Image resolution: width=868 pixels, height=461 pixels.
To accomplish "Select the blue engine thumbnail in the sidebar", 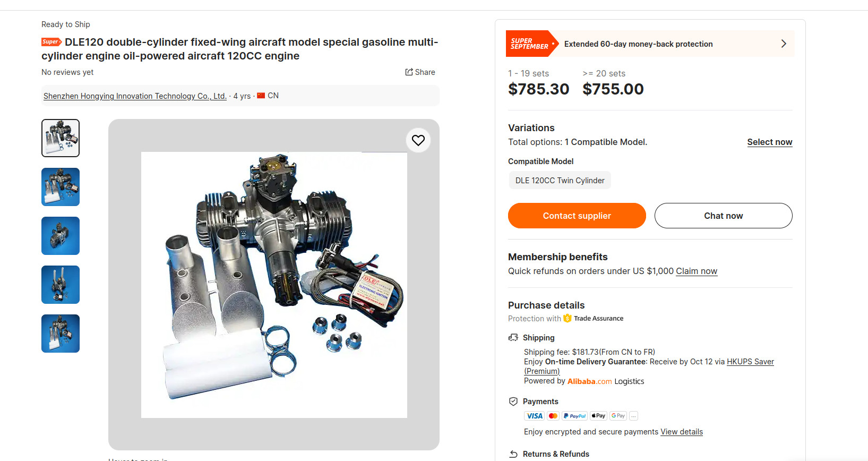I will click(60, 236).
